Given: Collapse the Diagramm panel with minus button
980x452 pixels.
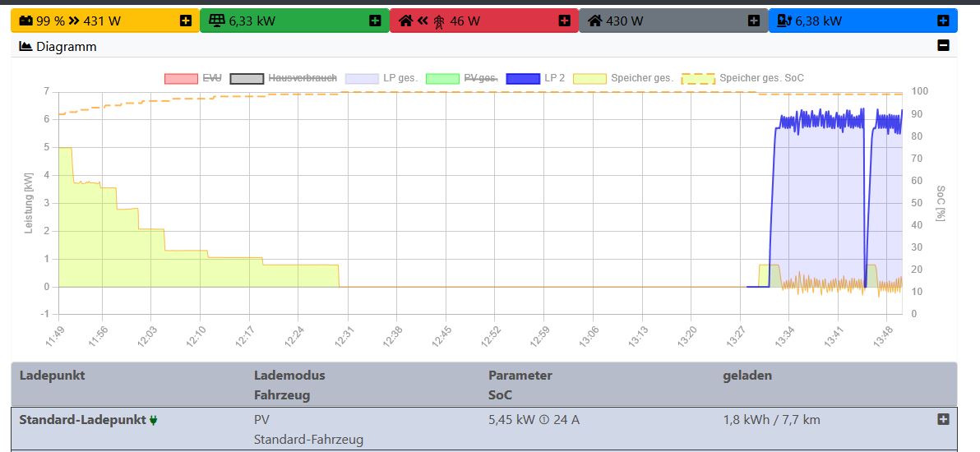Looking at the screenshot, I should coord(943,46).
